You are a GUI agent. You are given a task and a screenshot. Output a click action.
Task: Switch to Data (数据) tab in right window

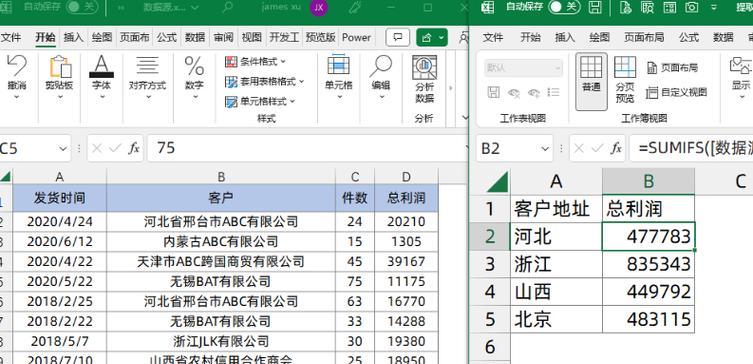click(x=723, y=37)
